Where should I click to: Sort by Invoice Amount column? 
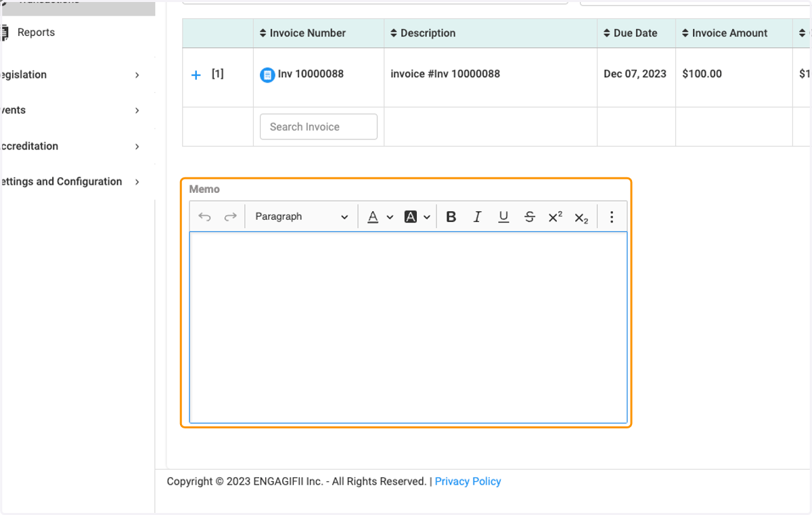click(725, 33)
